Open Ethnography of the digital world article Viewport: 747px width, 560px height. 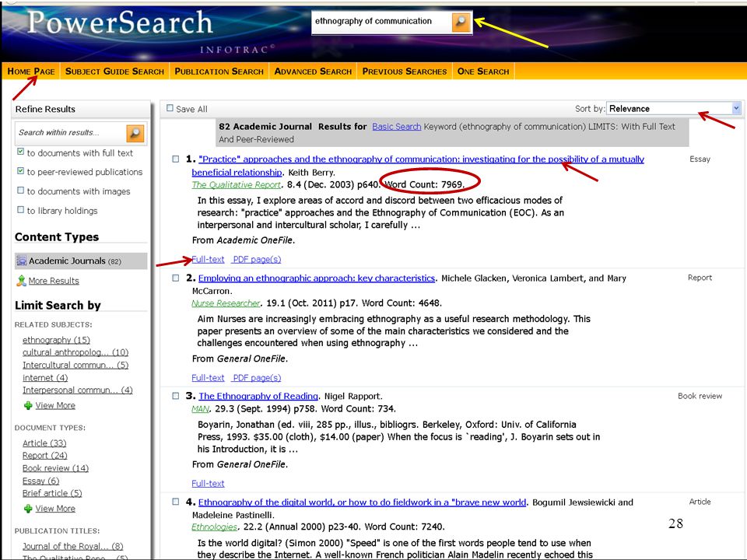(x=362, y=502)
